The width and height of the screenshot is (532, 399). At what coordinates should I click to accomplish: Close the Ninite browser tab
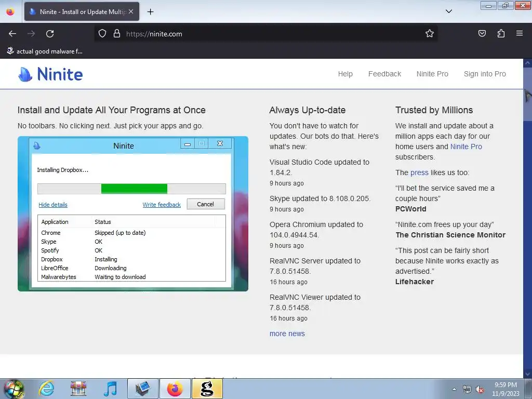pos(131,11)
